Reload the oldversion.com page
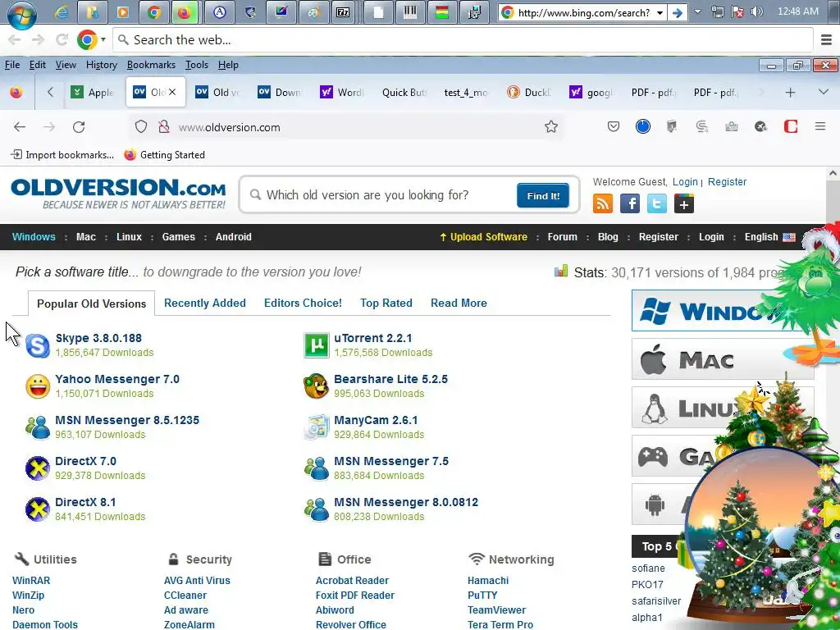Image resolution: width=840 pixels, height=630 pixels. point(79,127)
